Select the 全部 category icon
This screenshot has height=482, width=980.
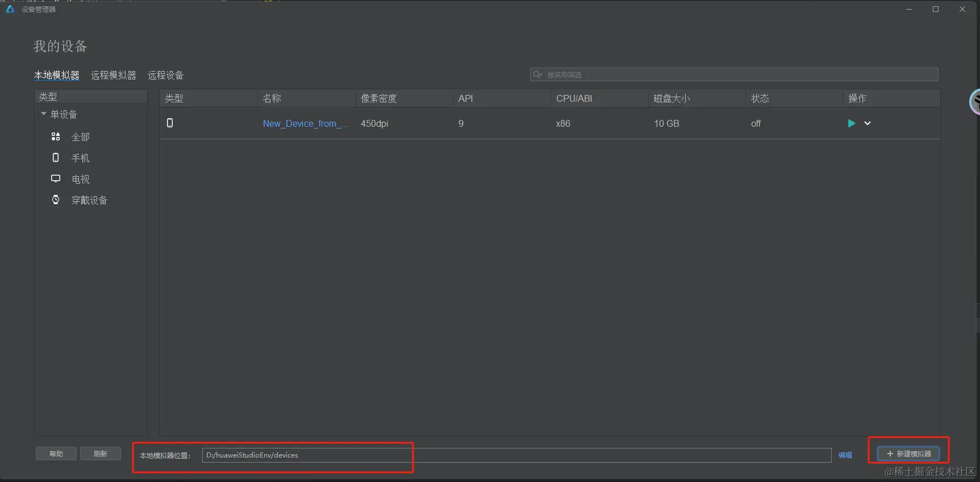click(x=56, y=136)
